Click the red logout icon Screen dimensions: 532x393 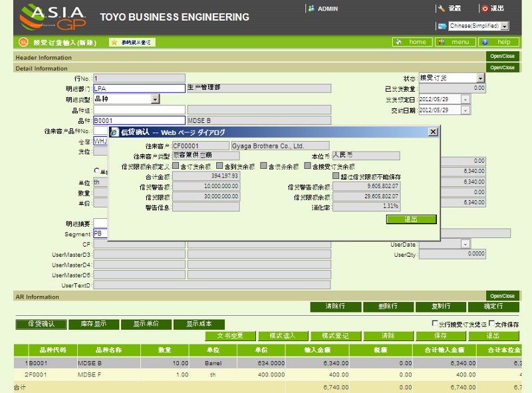click(485, 9)
